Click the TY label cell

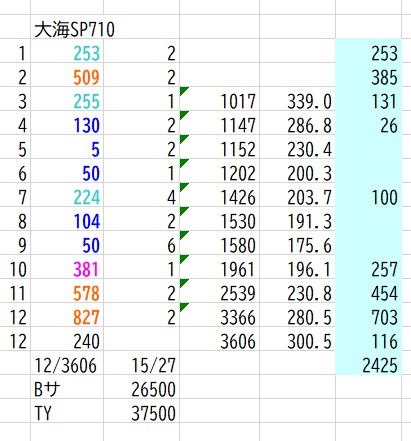point(67,411)
